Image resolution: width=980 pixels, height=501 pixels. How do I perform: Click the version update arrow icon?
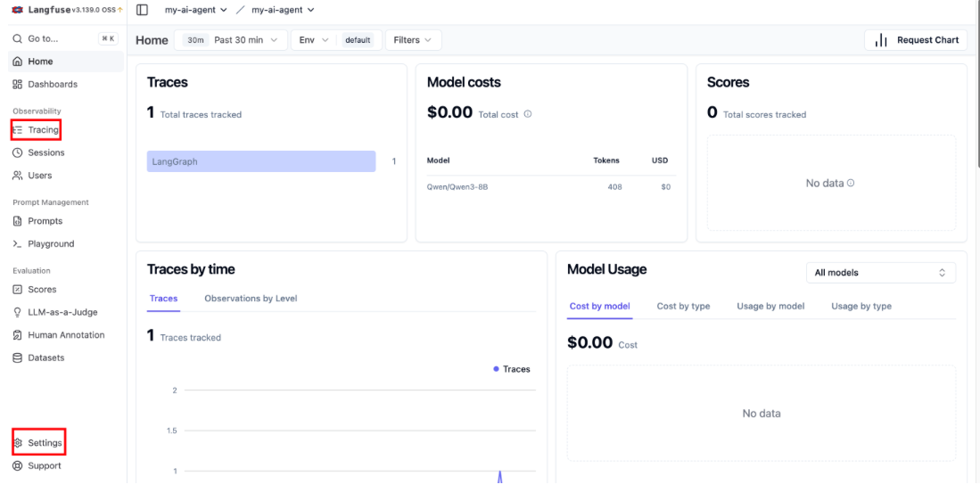click(x=120, y=10)
